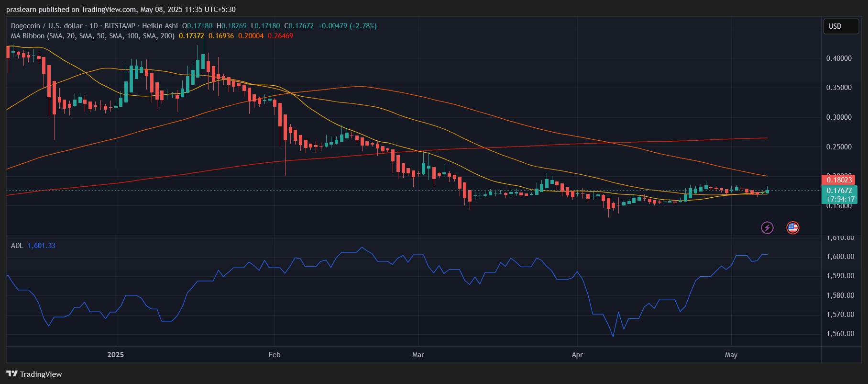Click the red 0.18023 price label

click(x=839, y=180)
